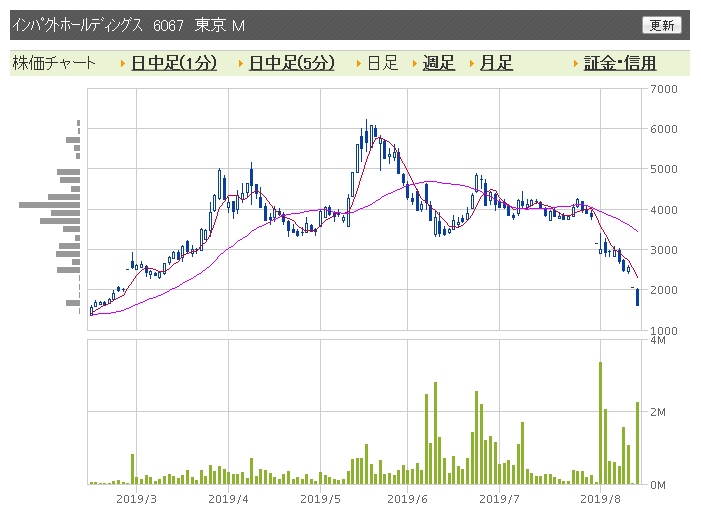Click the 2019/3 date axis label
The width and height of the screenshot is (701, 525).
(136, 499)
